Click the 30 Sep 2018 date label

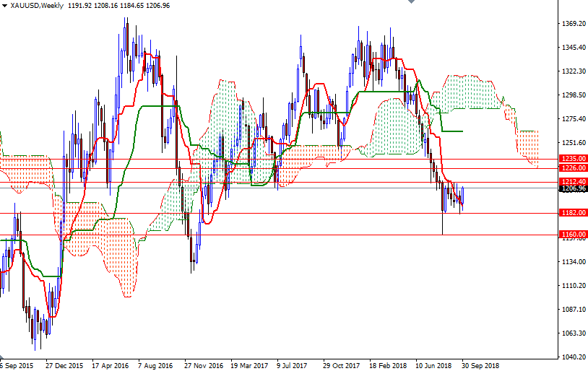[x=480, y=365]
